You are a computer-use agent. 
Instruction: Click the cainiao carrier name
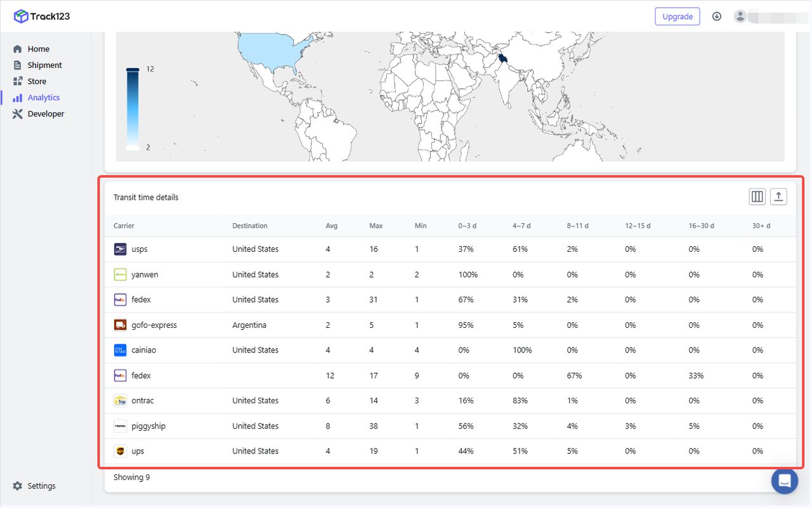point(144,350)
